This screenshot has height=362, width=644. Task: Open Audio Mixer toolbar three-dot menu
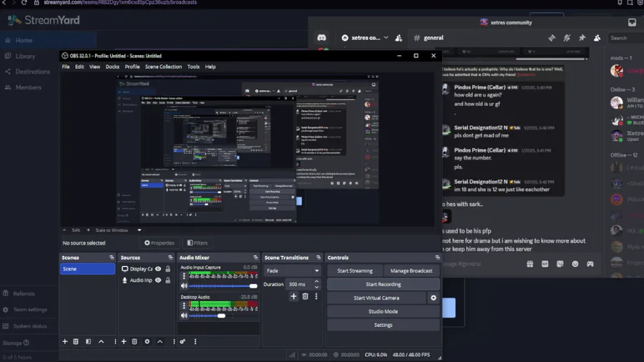(x=195, y=341)
